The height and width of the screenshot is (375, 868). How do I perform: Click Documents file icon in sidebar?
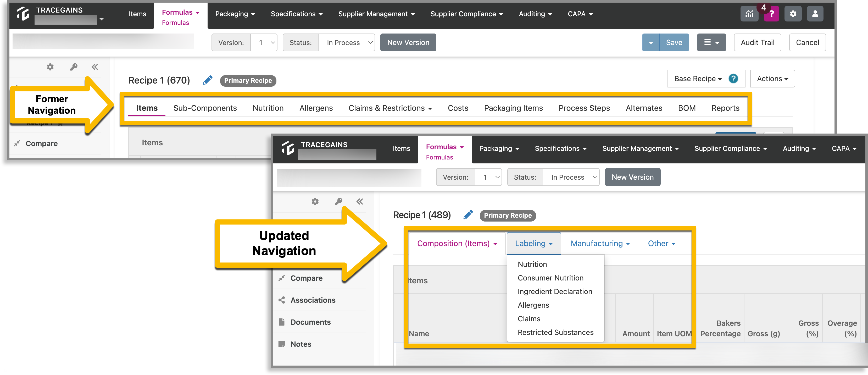click(x=282, y=322)
